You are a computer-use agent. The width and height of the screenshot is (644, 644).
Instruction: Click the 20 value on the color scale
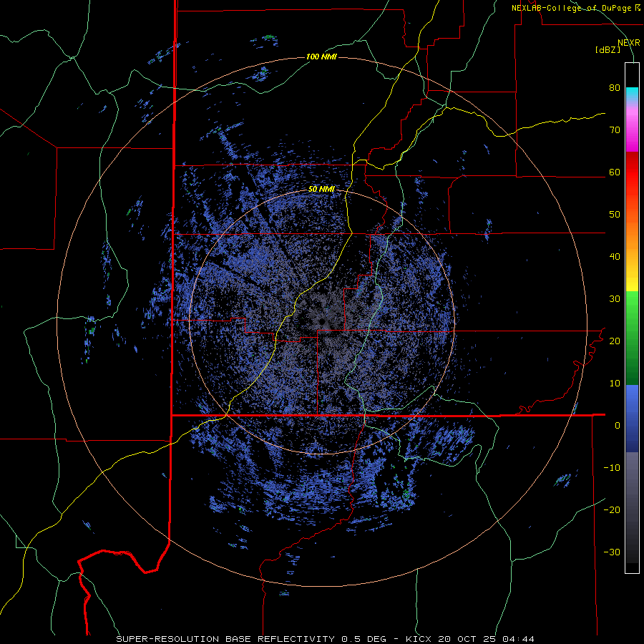[x=615, y=341]
